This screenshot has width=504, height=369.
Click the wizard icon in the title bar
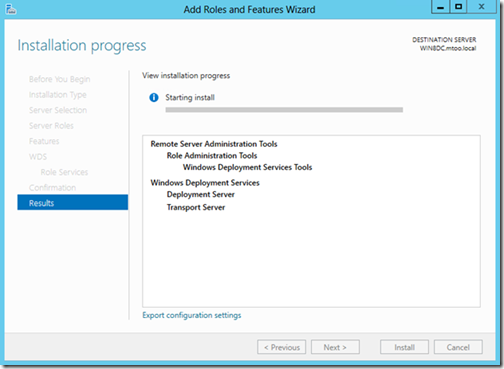(11, 9)
